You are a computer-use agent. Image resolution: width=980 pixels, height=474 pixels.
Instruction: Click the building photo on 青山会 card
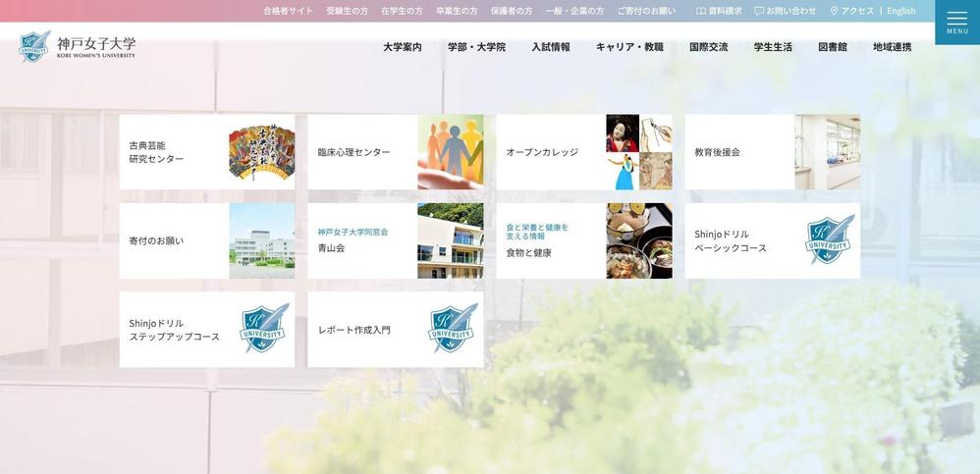[x=451, y=241]
